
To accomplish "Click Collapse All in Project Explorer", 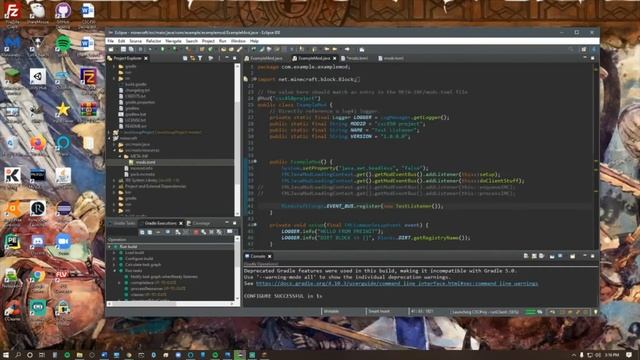I will [x=185, y=58].
